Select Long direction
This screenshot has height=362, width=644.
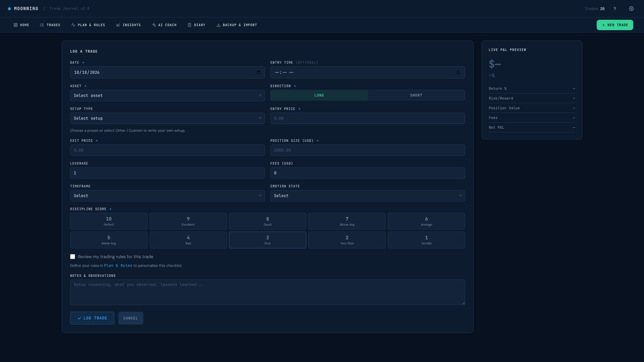(x=319, y=95)
